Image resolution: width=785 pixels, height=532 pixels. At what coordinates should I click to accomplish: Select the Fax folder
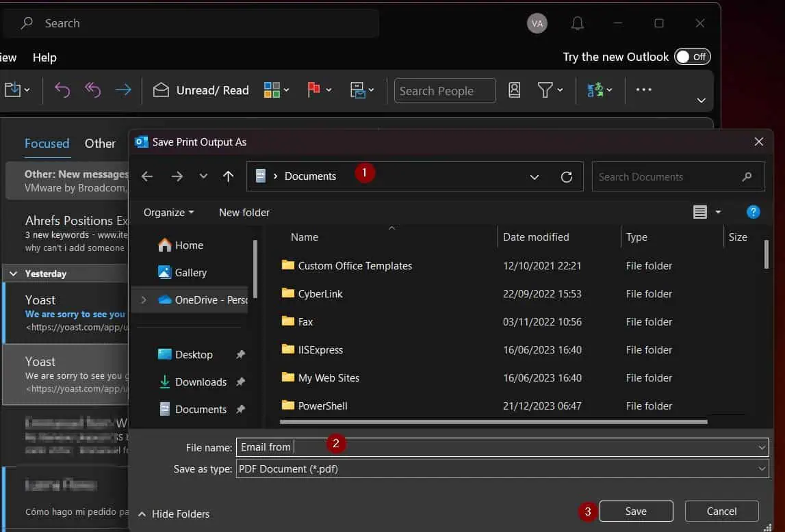click(x=298, y=322)
